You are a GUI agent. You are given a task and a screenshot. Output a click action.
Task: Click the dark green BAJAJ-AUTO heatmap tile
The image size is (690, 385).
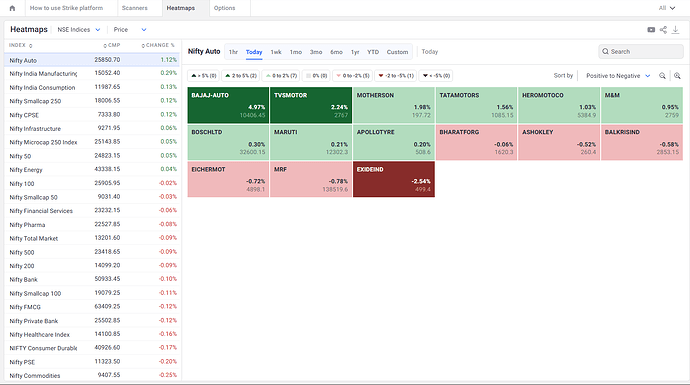coord(228,105)
